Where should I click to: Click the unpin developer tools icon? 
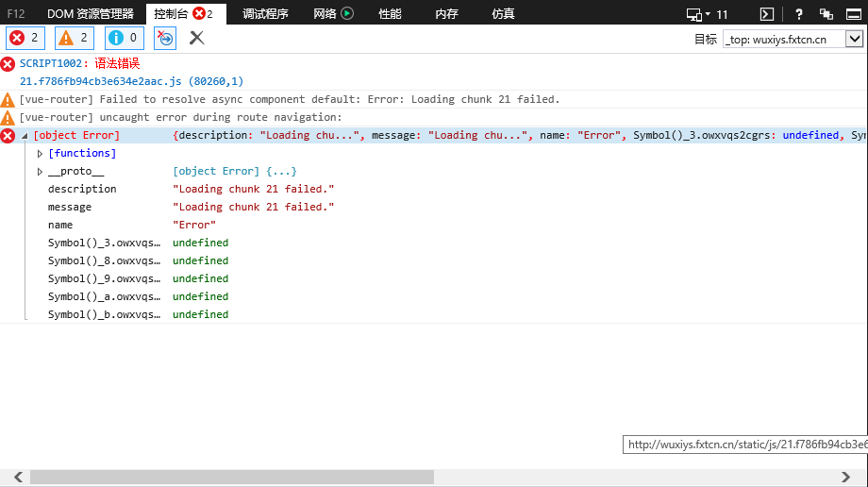click(x=826, y=13)
